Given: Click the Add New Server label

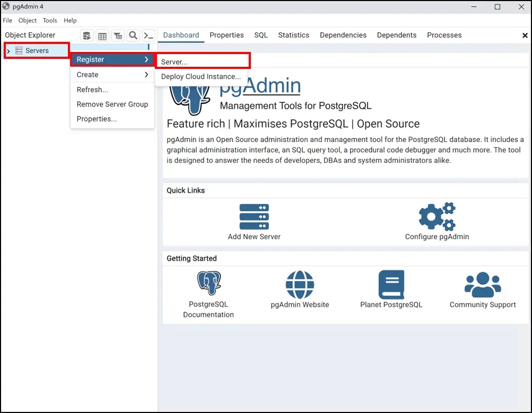Looking at the screenshot, I should [x=254, y=236].
